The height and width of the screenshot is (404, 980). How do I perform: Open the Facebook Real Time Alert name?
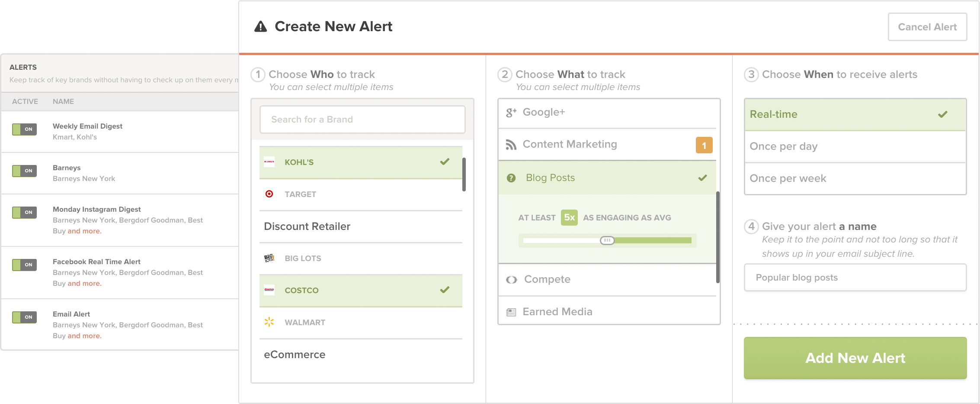coord(96,262)
